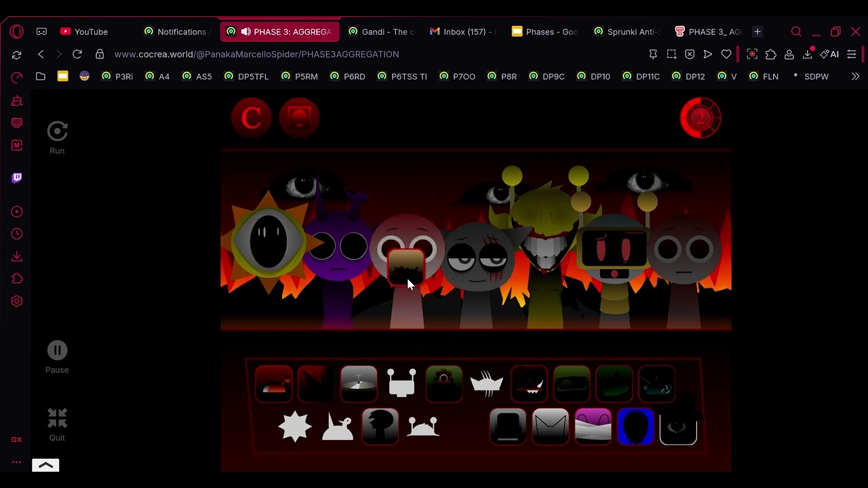This screenshot has height=488, width=868.
Task: Open the DP9C bookmark
Action: click(x=547, y=77)
